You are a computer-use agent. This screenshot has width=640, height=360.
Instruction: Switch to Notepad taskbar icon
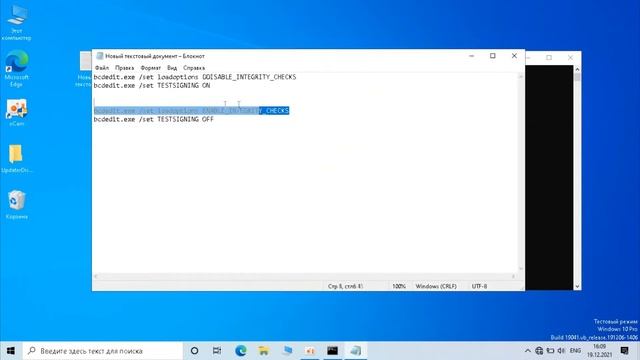pos(356,351)
